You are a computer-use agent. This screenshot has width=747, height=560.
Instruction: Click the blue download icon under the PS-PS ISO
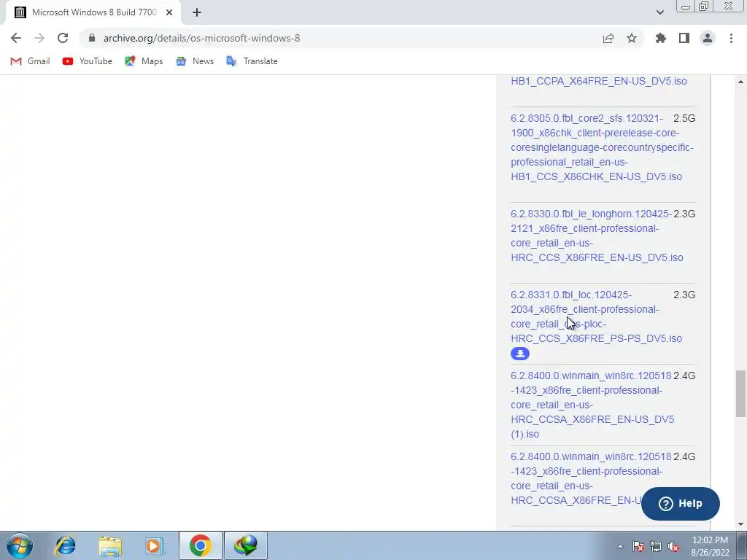click(x=519, y=354)
